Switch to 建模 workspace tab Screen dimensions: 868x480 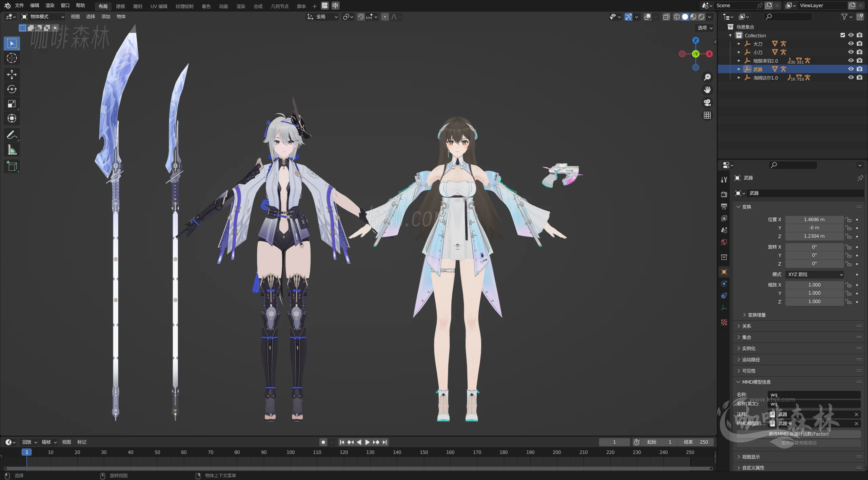point(120,6)
